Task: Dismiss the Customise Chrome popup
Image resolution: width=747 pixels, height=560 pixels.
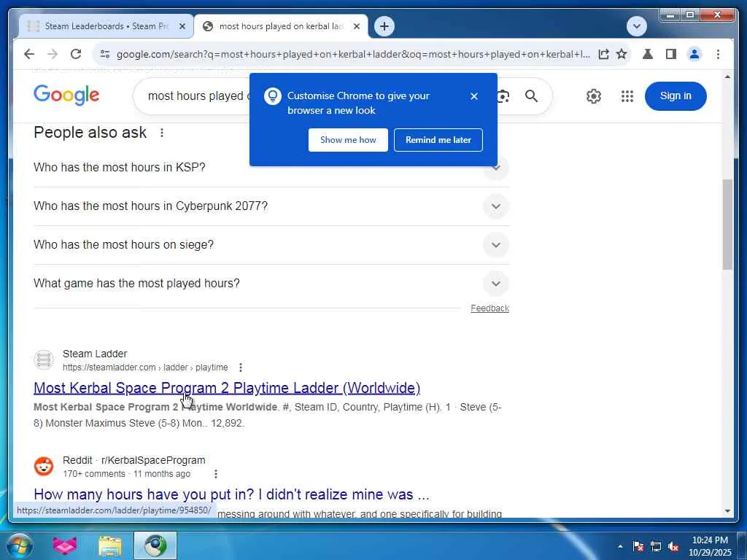Action: coord(474,96)
